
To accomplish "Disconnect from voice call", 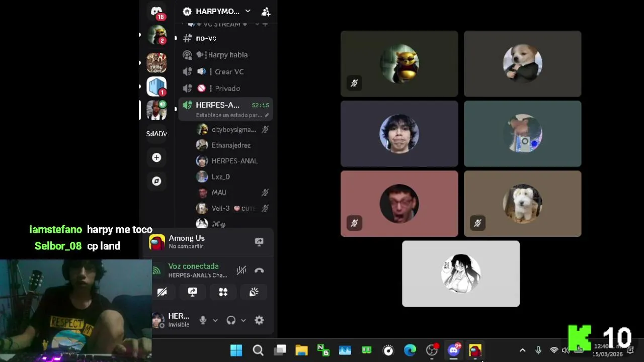I will pyautogui.click(x=259, y=270).
